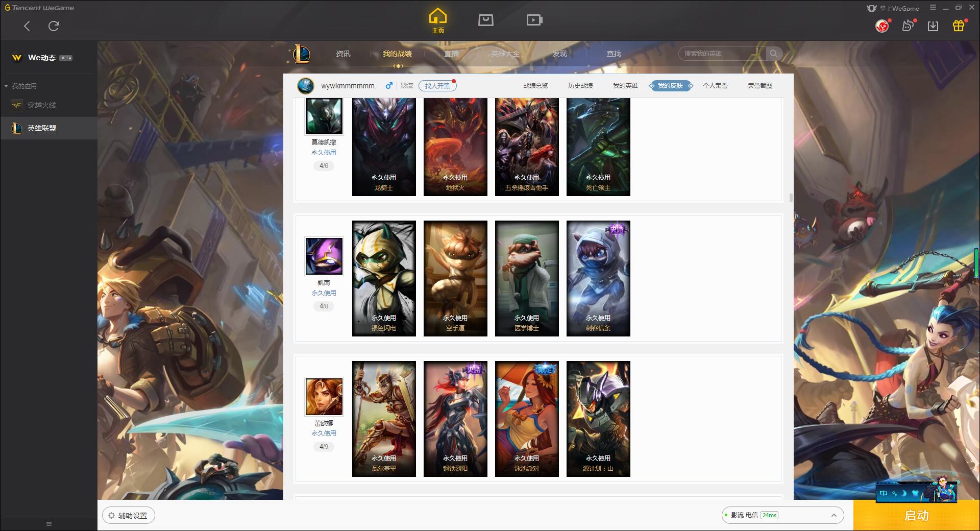Viewport: 980px width, 531px height.
Task: Open the download manager icon
Action: [x=933, y=26]
